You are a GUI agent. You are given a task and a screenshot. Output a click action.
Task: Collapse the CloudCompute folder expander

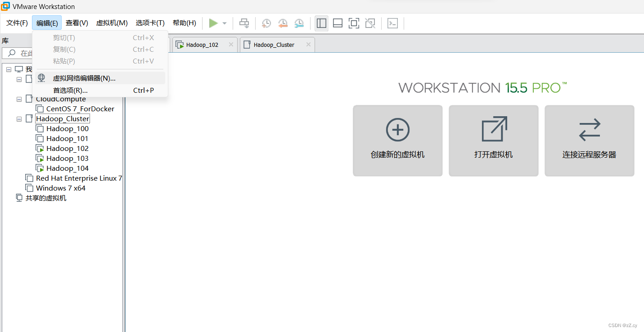19,99
